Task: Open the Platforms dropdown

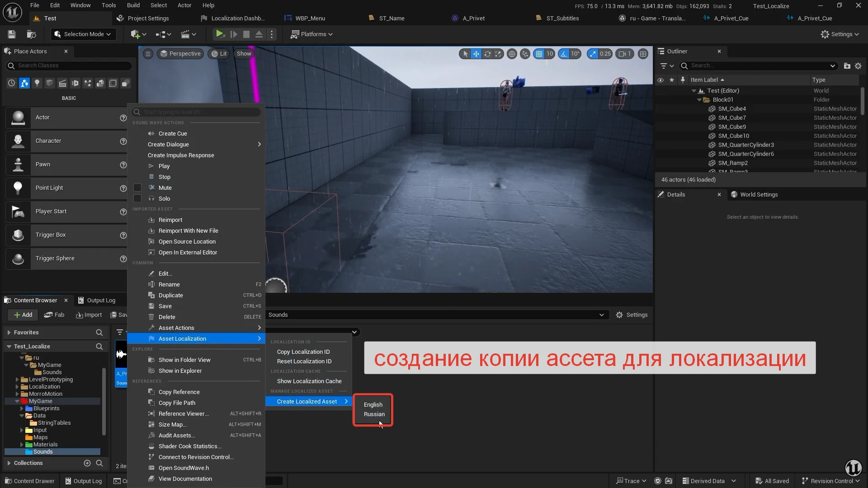Action: tap(312, 34)
